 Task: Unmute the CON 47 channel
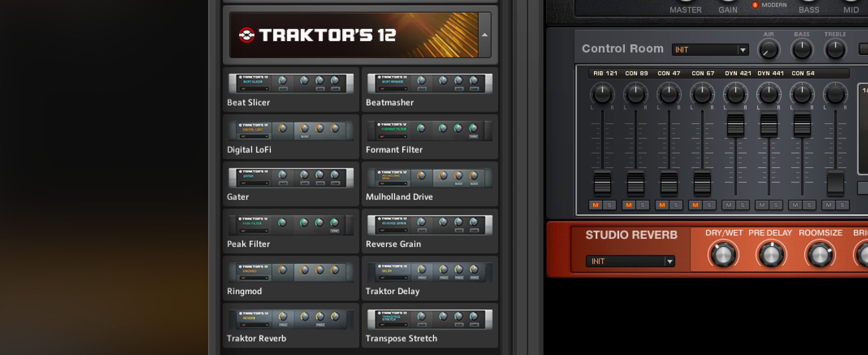coord(662,205)
